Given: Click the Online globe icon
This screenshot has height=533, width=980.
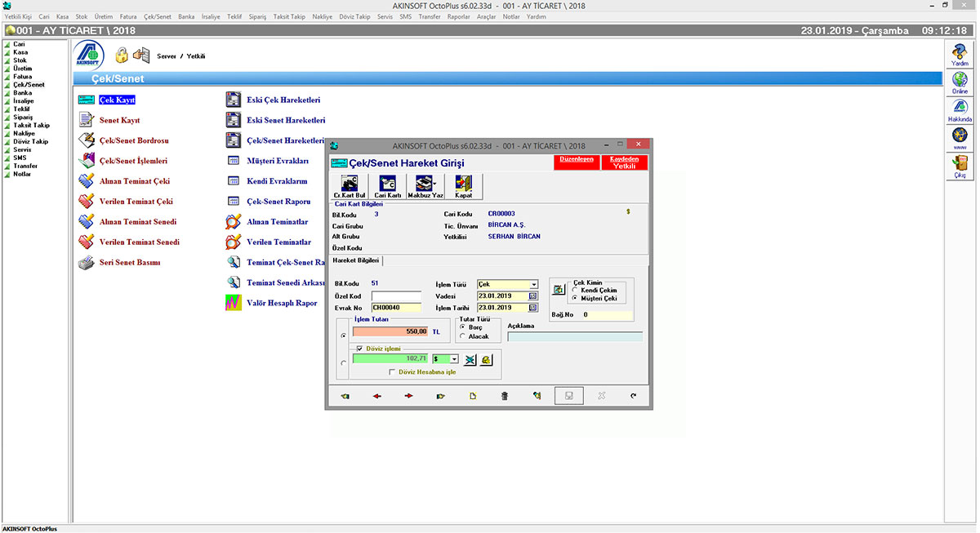Looking at the screenshot, I should pyautogui.click(x=960, y=82).
